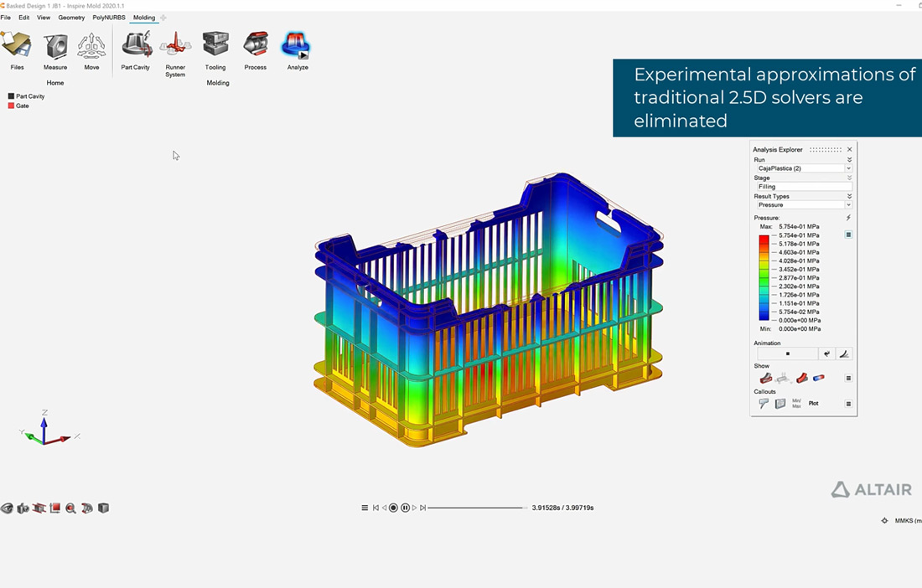Open the animation settings list icon
The image size is (922, 588).
[x=365, y=508]
